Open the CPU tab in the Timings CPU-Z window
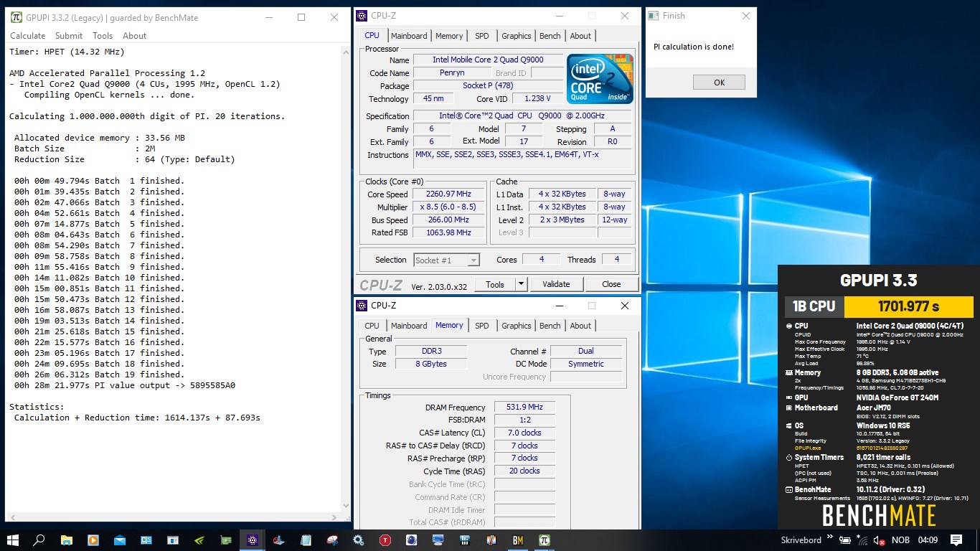 point(372,326)
